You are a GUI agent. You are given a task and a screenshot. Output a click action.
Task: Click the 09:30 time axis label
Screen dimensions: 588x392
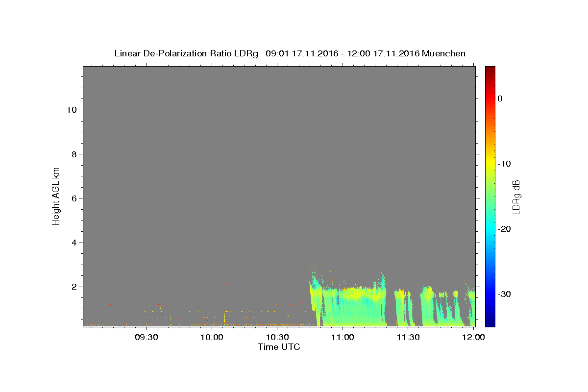click(146, 338)
